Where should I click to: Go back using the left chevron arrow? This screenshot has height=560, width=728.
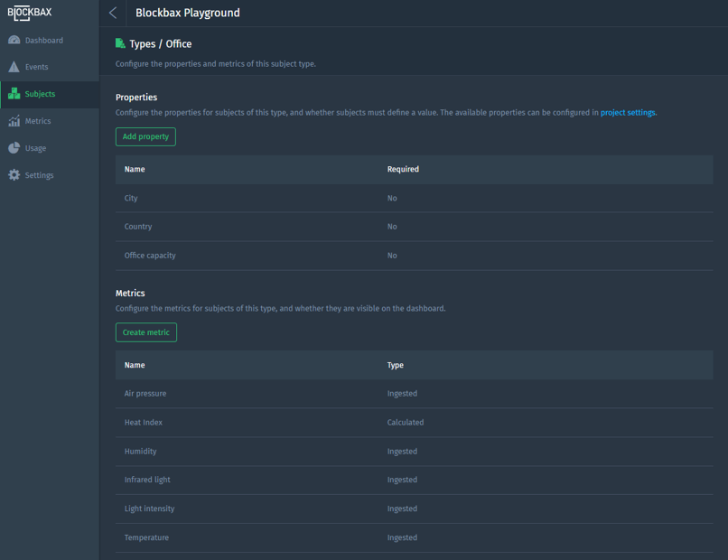point(113,13)
